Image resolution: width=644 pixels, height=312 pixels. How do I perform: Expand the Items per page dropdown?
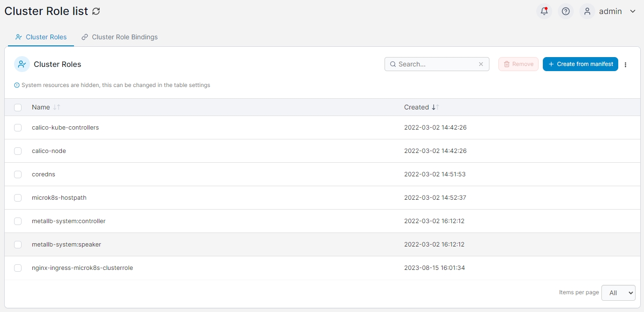[x=618, y=293]
